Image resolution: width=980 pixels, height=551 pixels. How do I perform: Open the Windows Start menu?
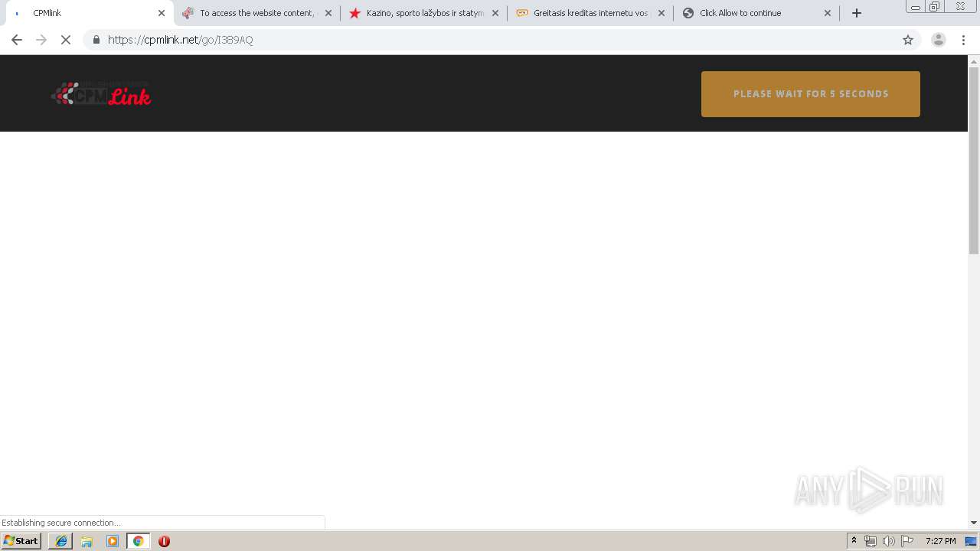[21, 541]
